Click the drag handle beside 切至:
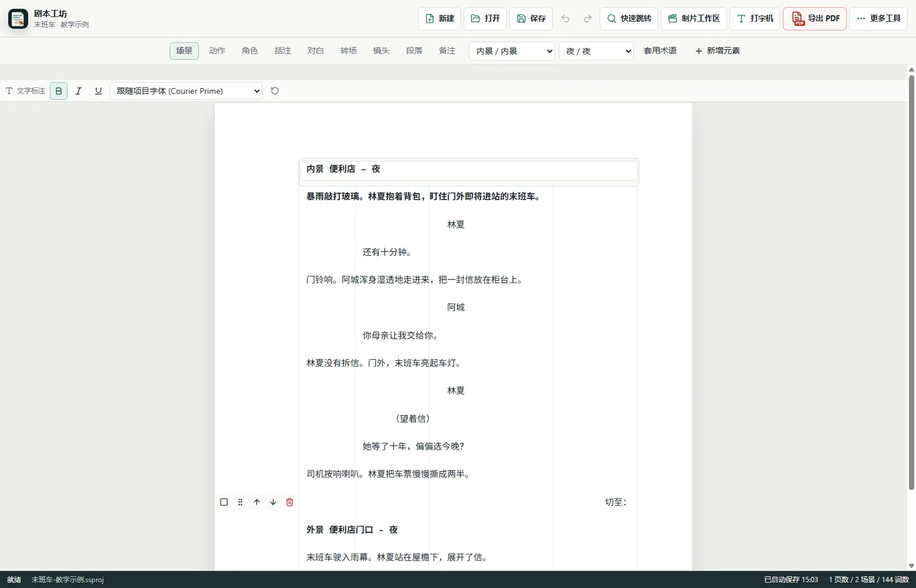Viewport: 916px width, 588px height. click(x=240, y=502)
